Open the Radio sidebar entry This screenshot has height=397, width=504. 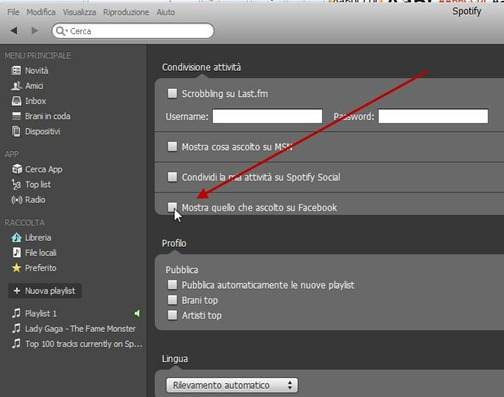(x=35, y=200)
